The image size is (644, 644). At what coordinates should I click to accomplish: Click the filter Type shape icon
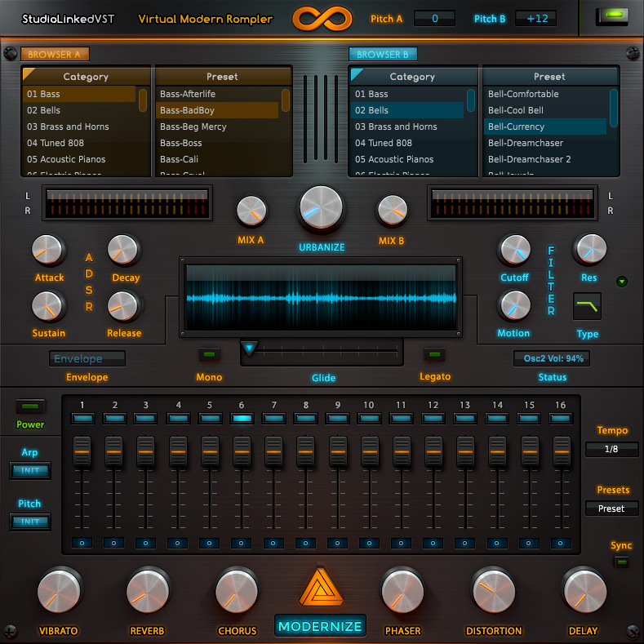(x=587, y=306)
